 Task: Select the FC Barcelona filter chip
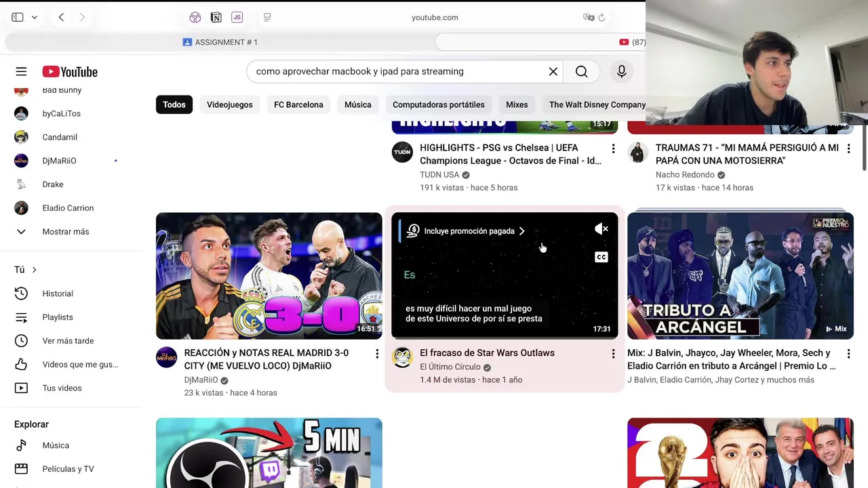[298, 104]
